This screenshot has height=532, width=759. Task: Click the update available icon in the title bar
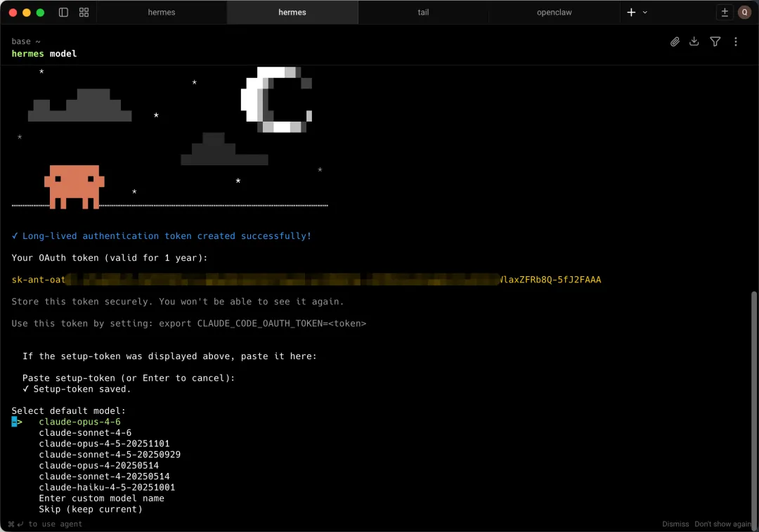point(725,13)
